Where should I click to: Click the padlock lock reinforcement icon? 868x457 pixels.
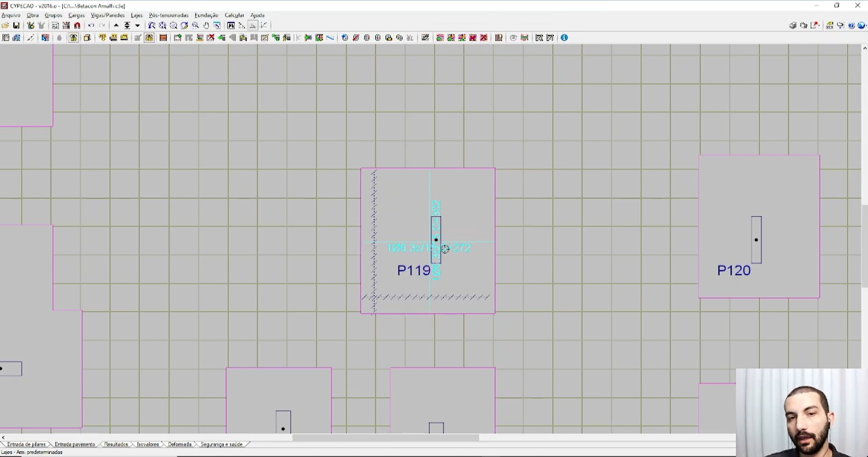(388, 38)
